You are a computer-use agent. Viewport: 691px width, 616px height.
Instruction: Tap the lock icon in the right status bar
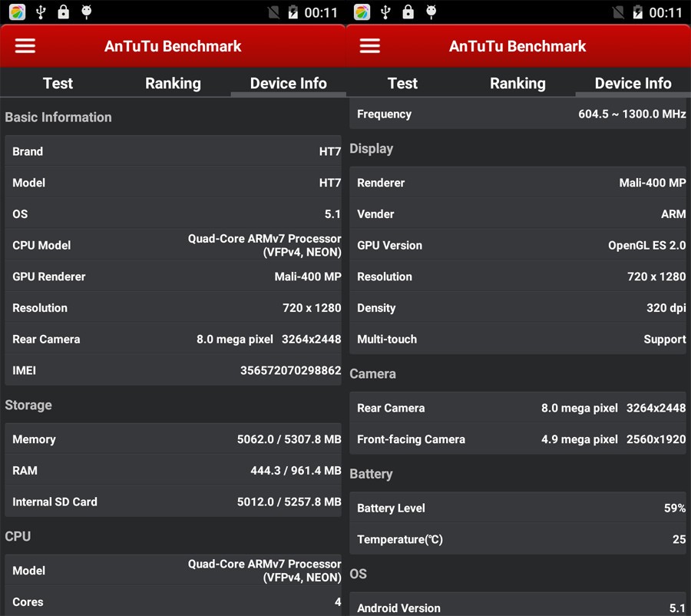click(x=408, y=12)
